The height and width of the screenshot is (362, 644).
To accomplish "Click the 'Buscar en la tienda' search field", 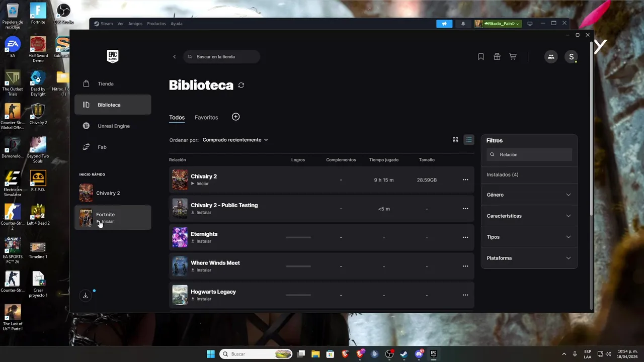I will (222, 57).
